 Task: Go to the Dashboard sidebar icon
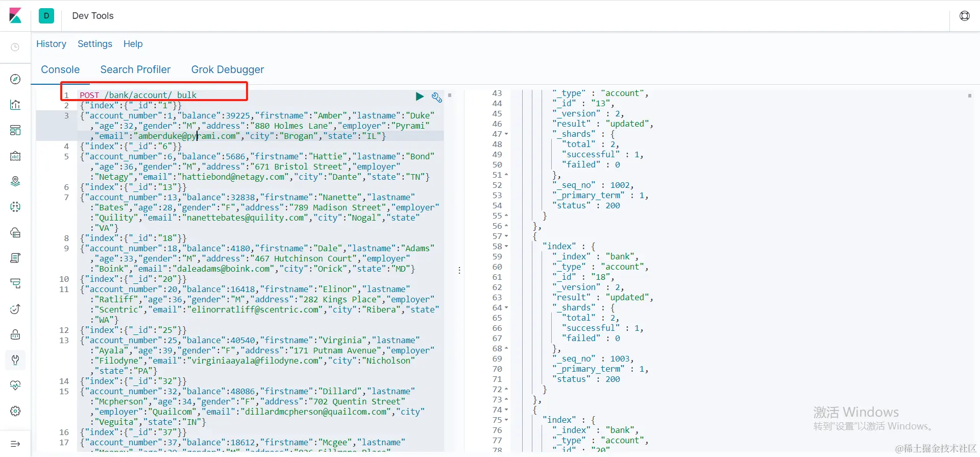(15, 130)
